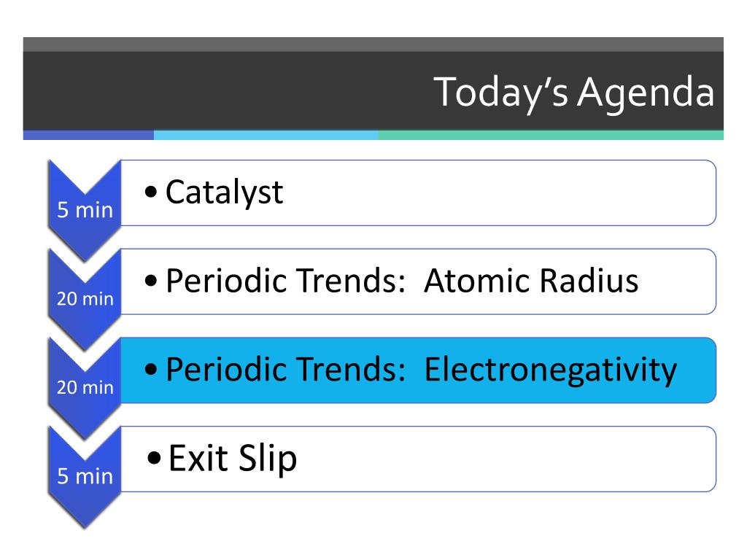Select the Catalyst agenda item text
The image size is (747, 560).
click(x=224, y=192)
